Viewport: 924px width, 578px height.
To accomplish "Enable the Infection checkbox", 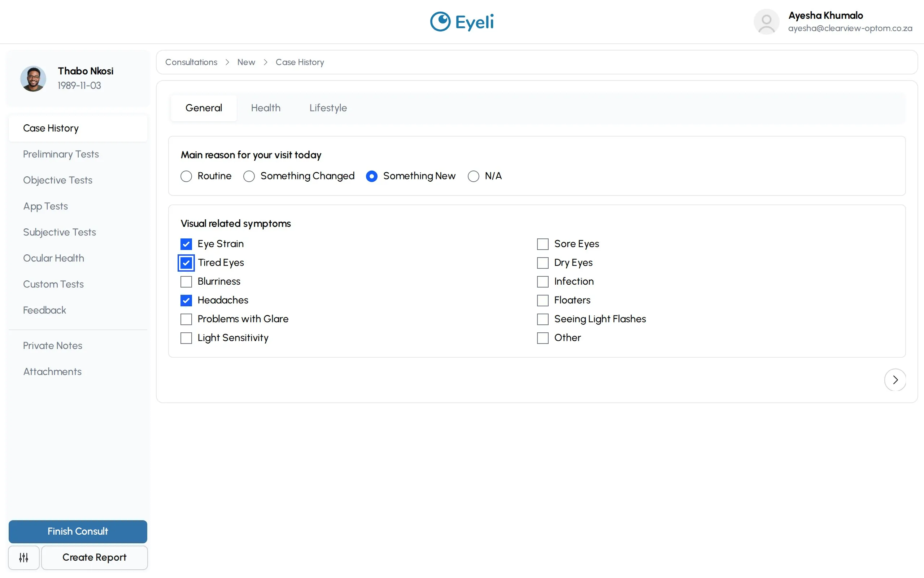I will coord(542,281).
